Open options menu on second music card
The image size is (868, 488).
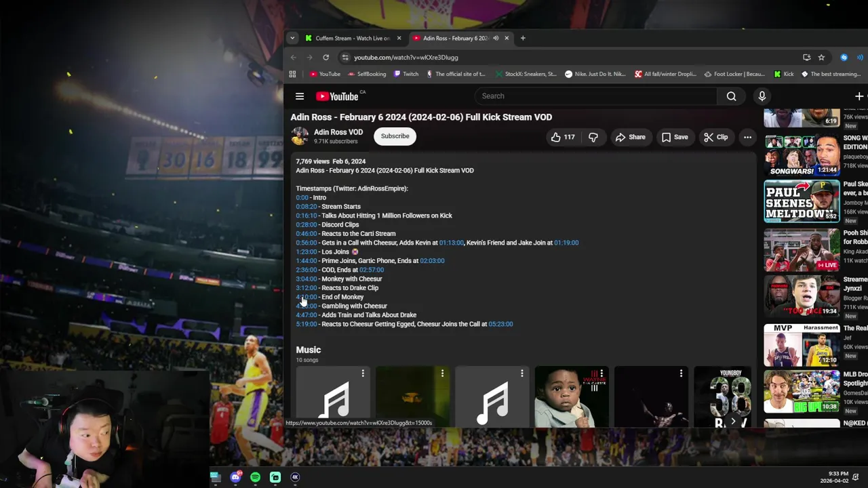[x=442, y=373]
